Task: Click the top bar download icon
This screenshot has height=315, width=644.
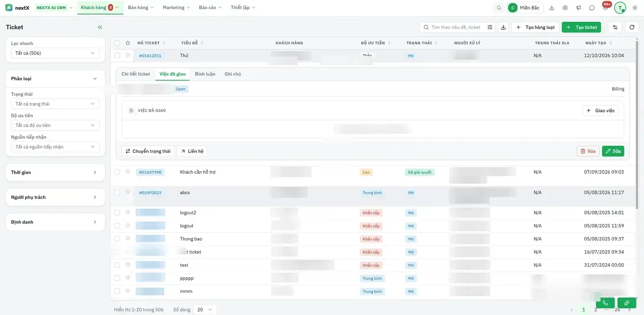Action: tap(552, 8)
